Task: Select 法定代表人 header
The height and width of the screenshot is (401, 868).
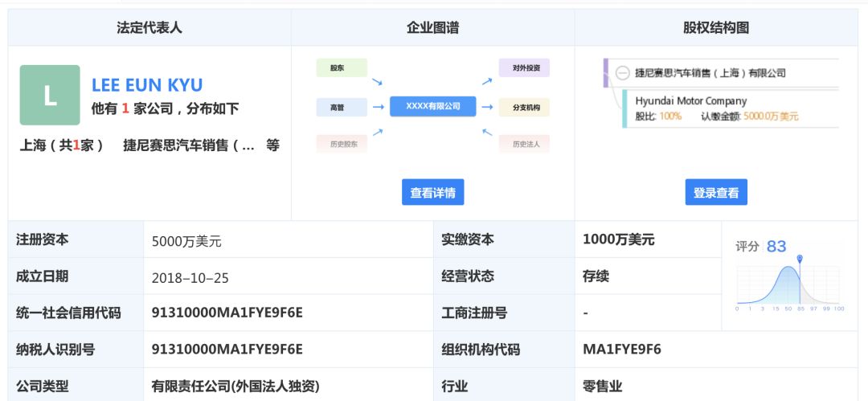Action: [149, 27]
